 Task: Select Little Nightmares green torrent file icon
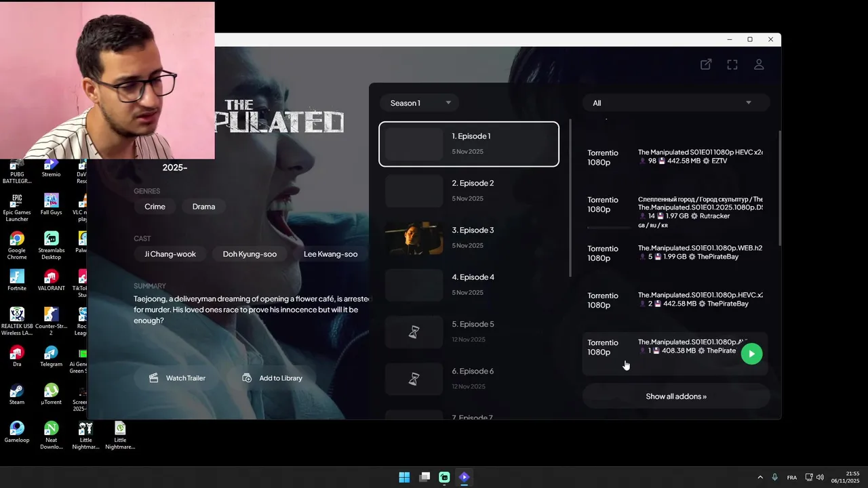tap(120, 435)
